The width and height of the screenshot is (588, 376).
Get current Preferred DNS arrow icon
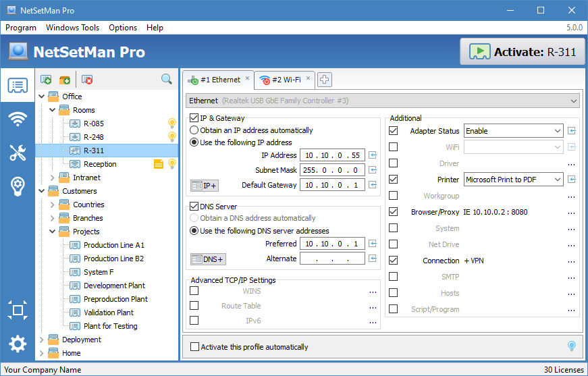pyautogui.click(x=373, y=243)
